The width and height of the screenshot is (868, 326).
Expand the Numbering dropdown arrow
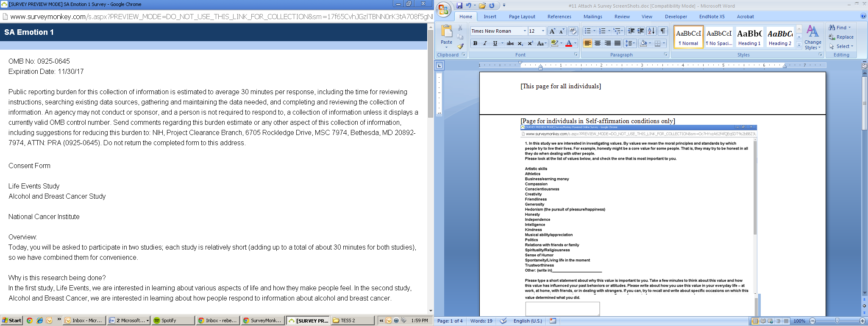[609, 31]
